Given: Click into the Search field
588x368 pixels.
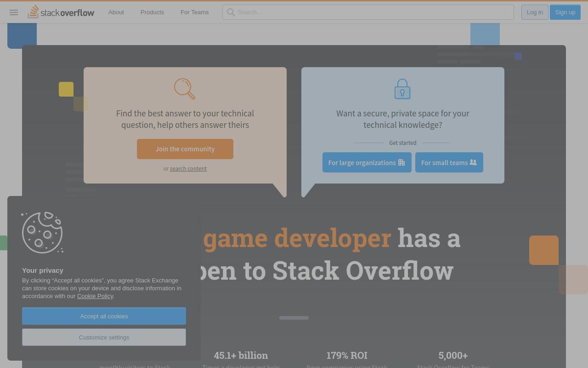Looking at the screenshot, I should [x=368, y=12].
